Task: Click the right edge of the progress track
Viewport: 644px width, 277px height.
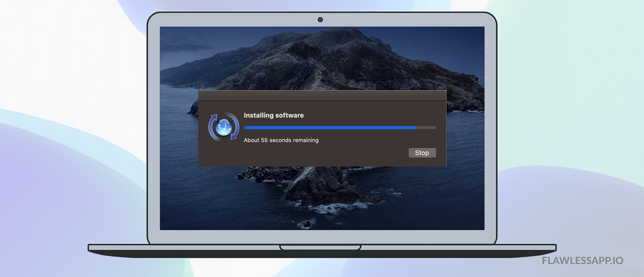Action: 434,127
